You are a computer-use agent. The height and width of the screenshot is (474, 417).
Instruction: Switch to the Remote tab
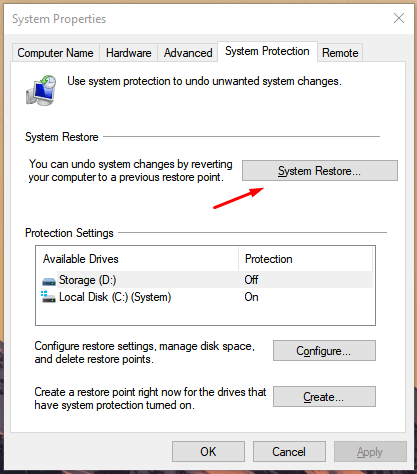click(340, 53)
